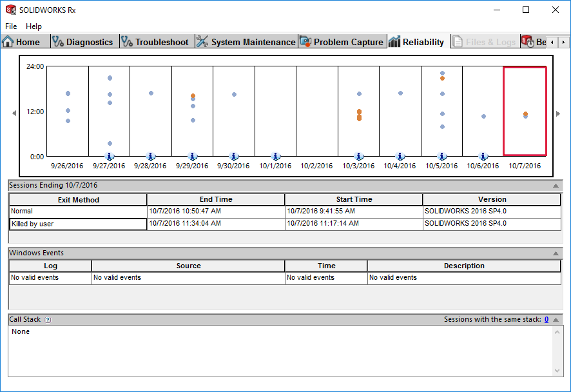This screenshot has height=392, width=571.
Task: Click the info icon above the 9/27/2016 label
Action: 110,156
